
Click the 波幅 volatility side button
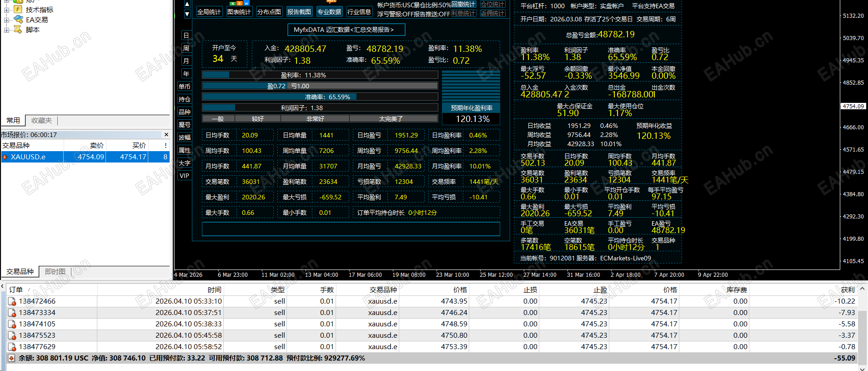(x=185, y=137)
